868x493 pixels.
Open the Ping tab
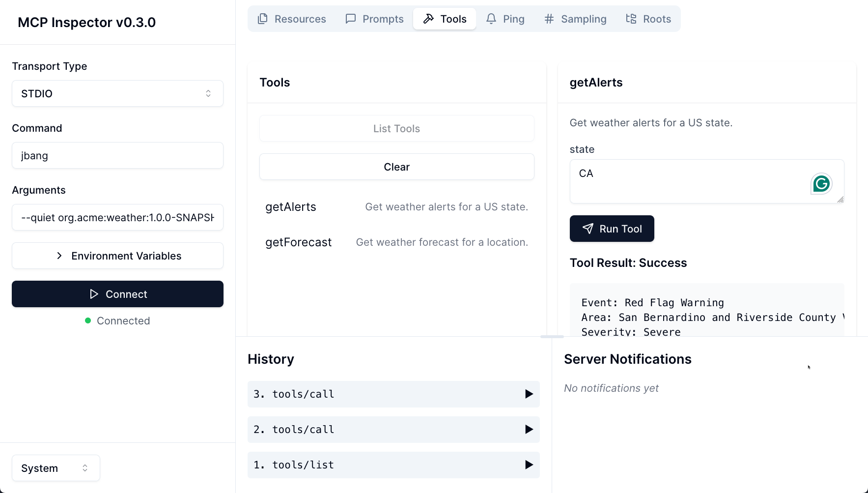[x=505, y=19]
